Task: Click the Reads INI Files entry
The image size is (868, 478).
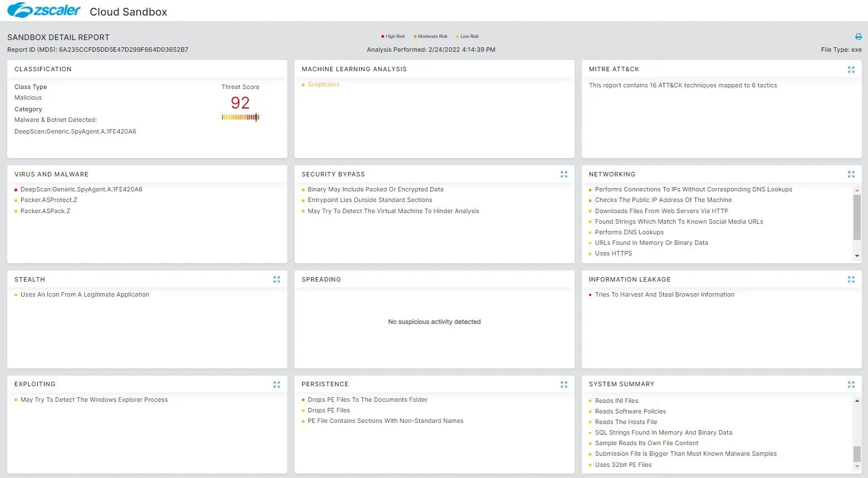Action: tap(617, 401)
